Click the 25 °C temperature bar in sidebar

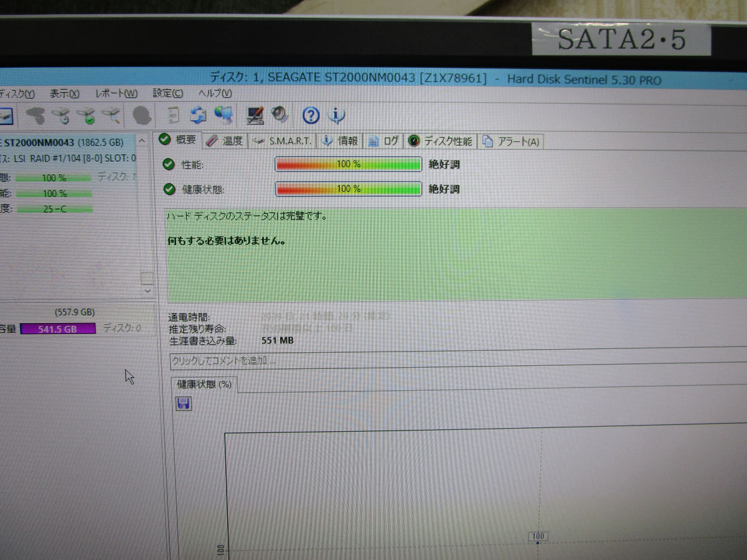[x=55, y=209]
